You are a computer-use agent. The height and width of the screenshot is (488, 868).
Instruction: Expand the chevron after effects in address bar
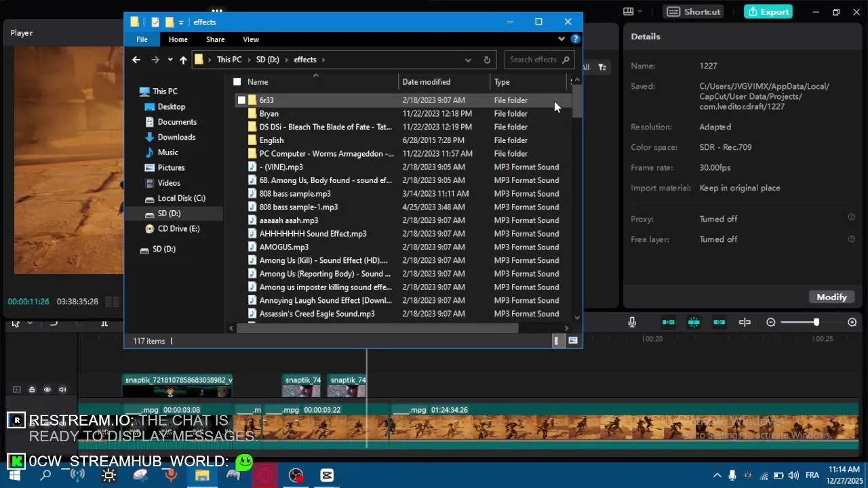click(323, 60)
